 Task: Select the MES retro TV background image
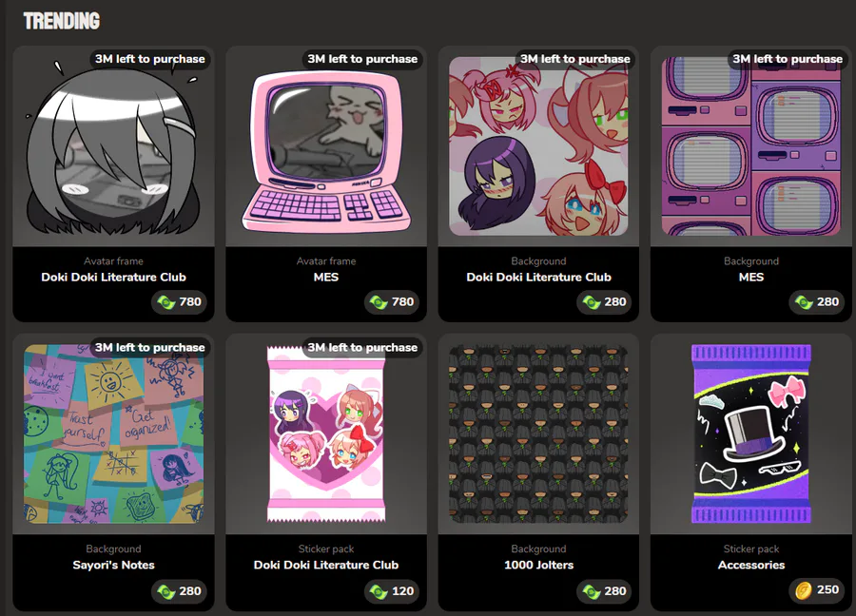751,146
